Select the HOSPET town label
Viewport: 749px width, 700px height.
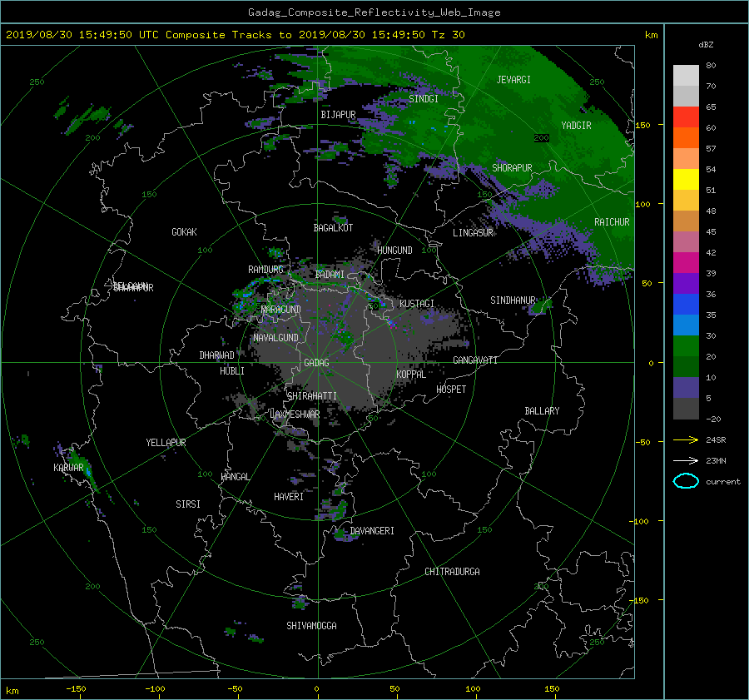[451, 390]
